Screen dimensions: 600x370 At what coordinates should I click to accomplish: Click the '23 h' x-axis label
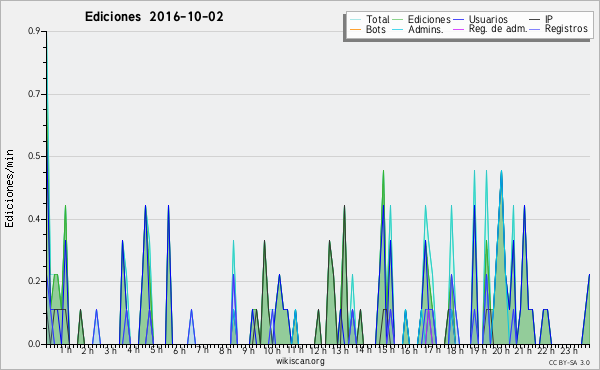[x=569, y=351]
